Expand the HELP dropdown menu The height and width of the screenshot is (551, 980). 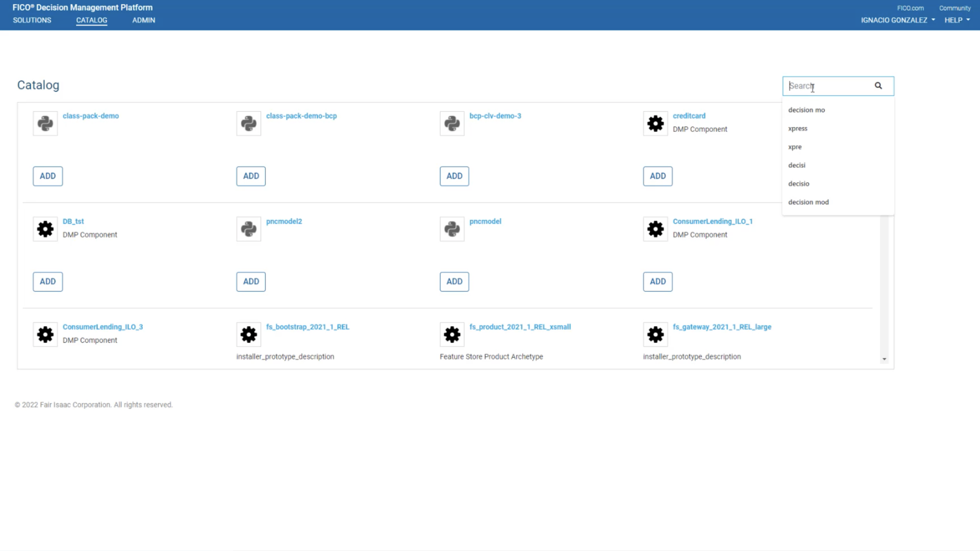[x=957, y=20]
